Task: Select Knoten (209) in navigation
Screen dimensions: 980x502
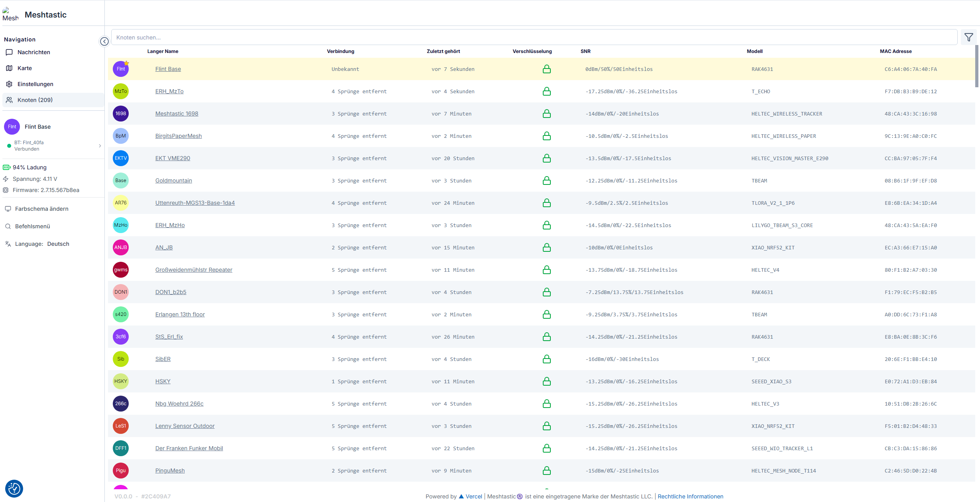Action: coord(53,100)
